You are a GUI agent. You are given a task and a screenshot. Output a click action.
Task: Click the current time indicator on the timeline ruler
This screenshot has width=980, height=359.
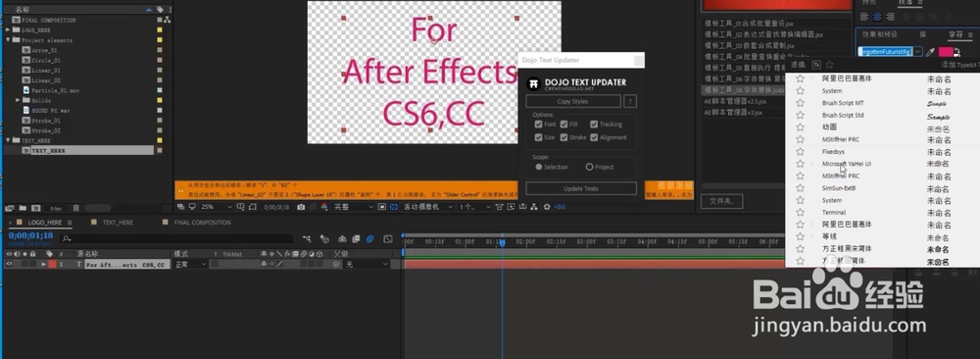click(x=502, y=242)
